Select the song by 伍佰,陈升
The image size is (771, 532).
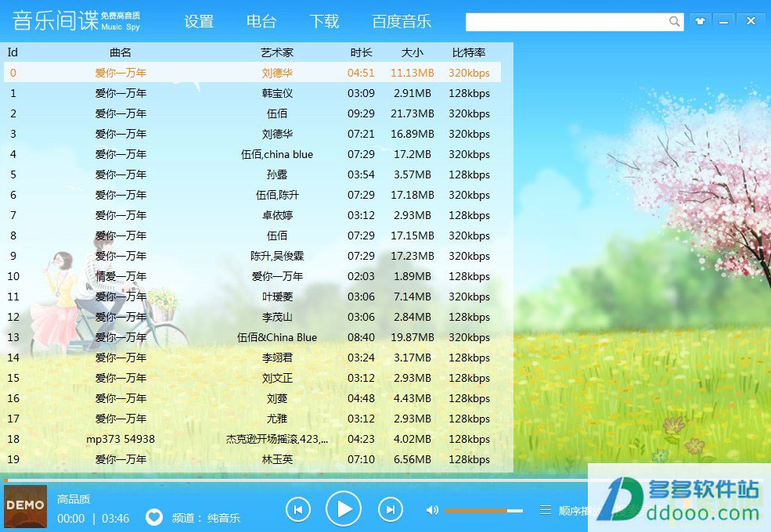(252, 196)
